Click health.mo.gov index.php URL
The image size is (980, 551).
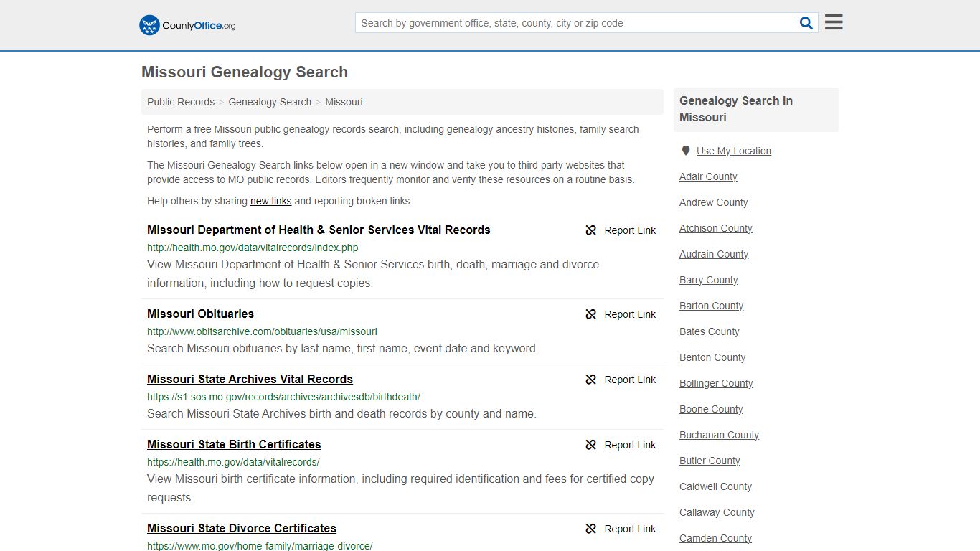coord(253,248)
